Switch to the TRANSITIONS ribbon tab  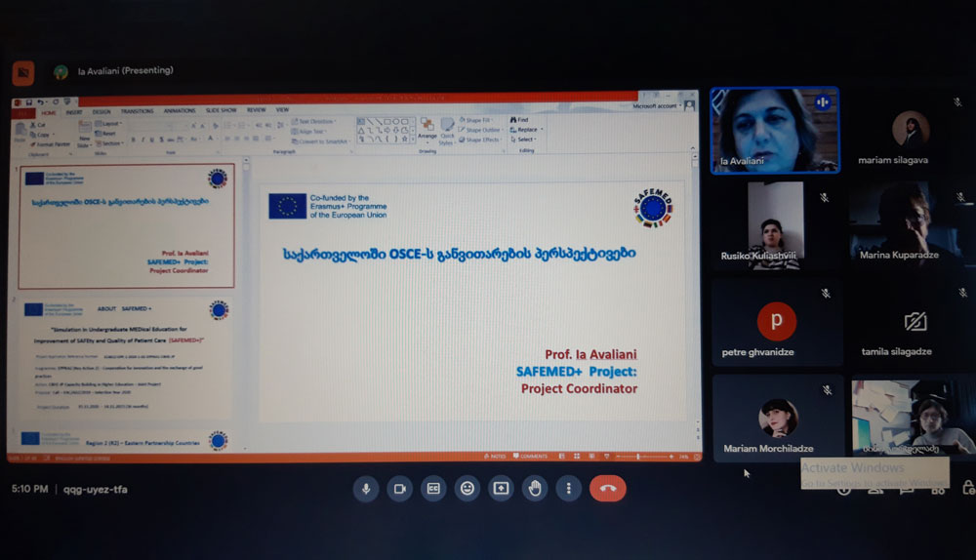[137, 111]
